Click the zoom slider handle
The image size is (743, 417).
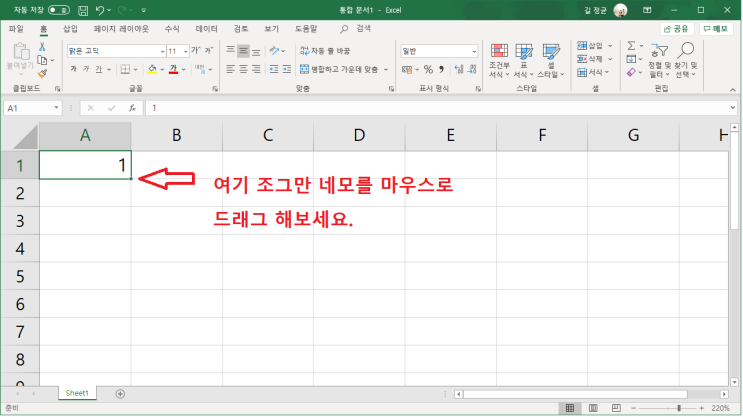click(x=679, y=408)
